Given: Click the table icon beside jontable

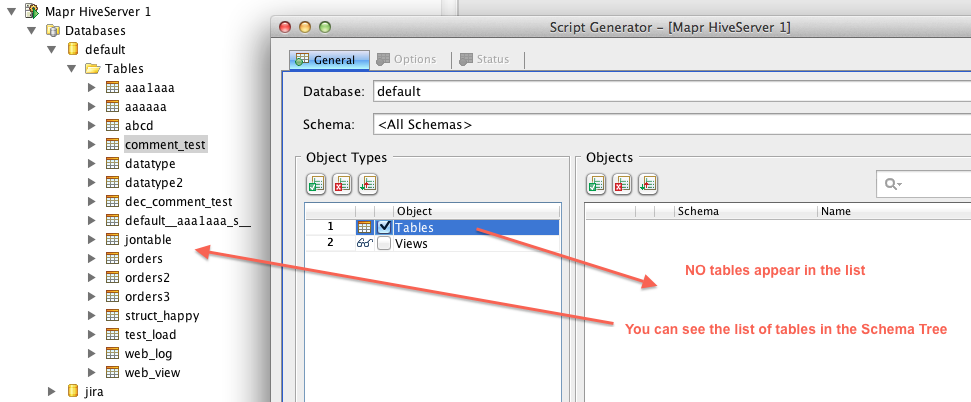Looking at the screenshot, I should point(112,239).
